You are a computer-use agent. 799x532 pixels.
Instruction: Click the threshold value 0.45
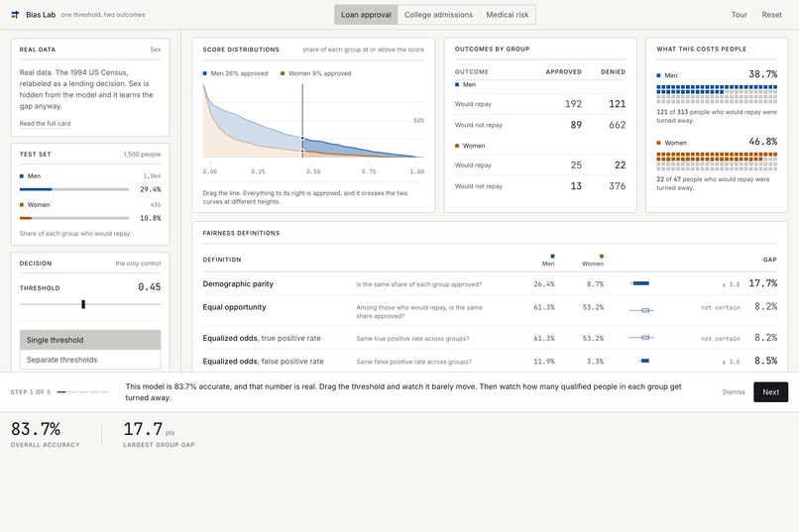coord(150,287)
